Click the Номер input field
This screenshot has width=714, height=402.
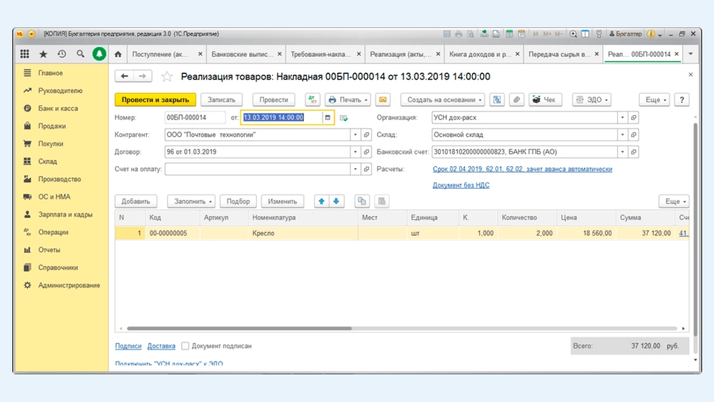coord(194,118)
